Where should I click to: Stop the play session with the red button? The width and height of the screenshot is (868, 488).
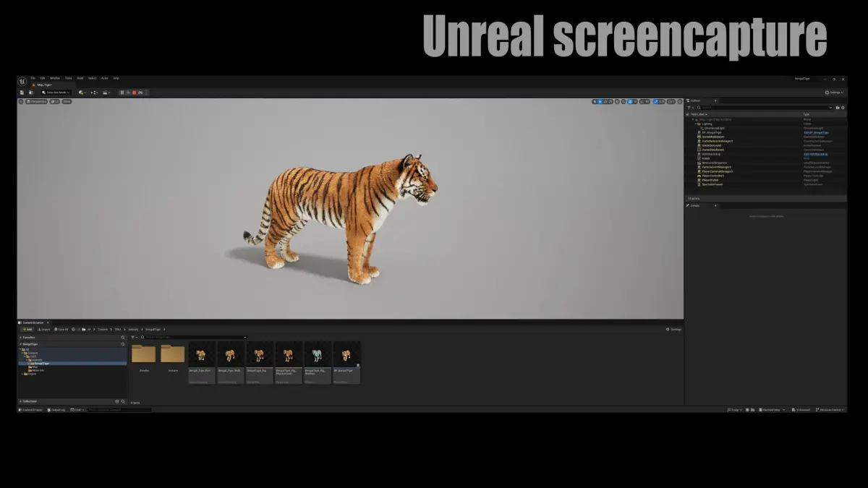135,93
